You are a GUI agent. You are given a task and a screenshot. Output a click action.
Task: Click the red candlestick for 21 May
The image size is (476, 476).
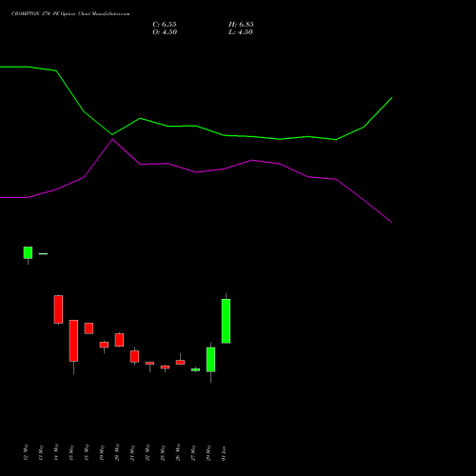(x=134, y=356)
